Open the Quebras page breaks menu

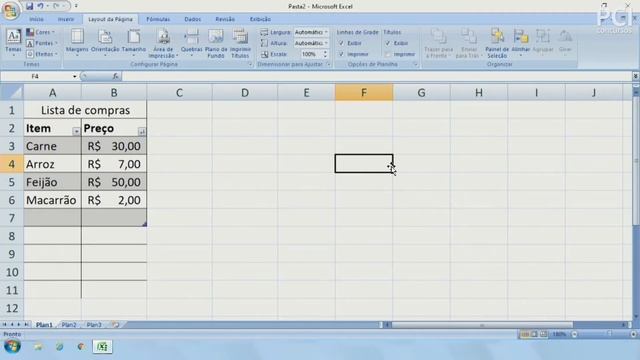[191, 42]
